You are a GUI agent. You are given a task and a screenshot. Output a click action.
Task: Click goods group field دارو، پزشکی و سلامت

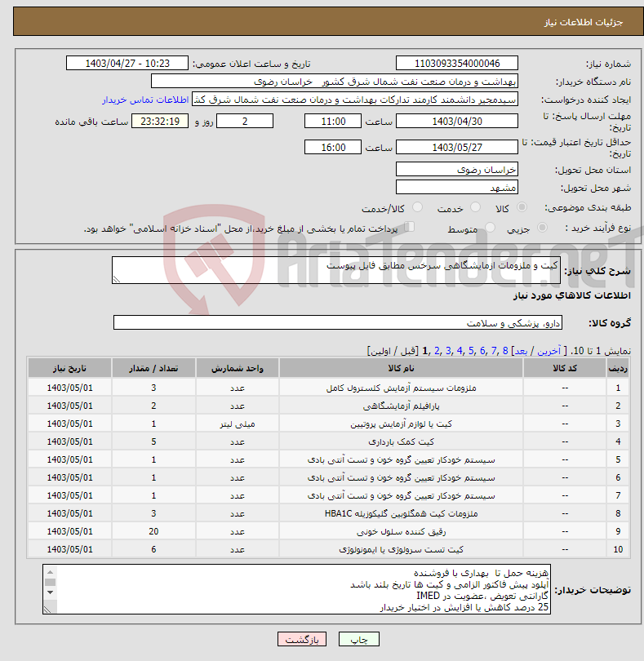point(337,322)
